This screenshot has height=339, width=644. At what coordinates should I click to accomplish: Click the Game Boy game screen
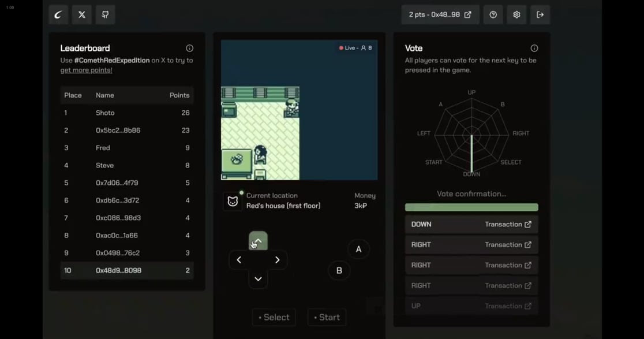(299, 110)
